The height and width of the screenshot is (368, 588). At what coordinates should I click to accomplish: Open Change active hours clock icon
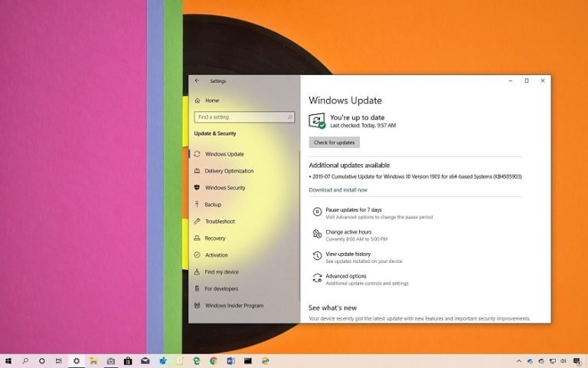pyautogui.click(x=317, y=235)
